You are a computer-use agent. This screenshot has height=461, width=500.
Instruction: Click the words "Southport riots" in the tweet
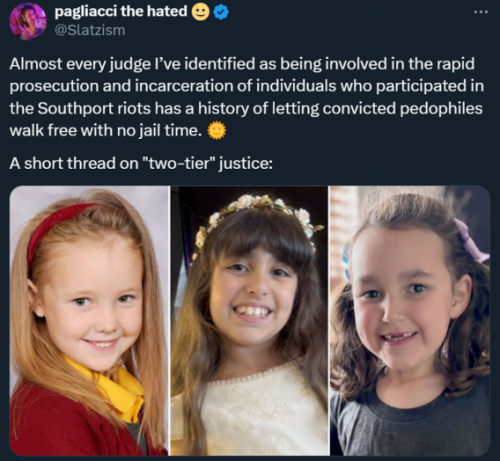pyautogui.click(x=94, y=109)
